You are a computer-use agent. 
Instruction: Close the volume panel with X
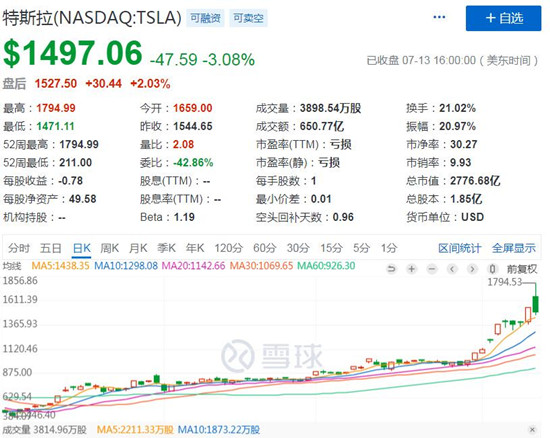click(x=532, y=430)
